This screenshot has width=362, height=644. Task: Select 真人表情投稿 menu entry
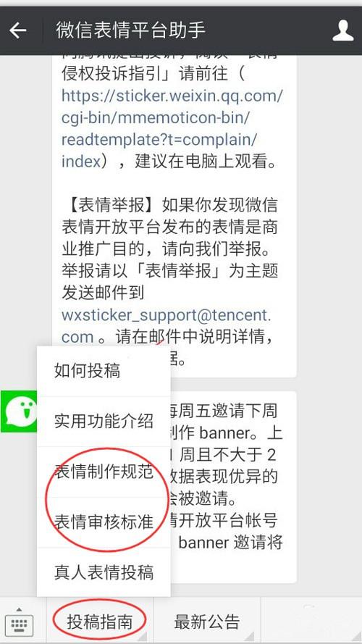coord(104,572)
